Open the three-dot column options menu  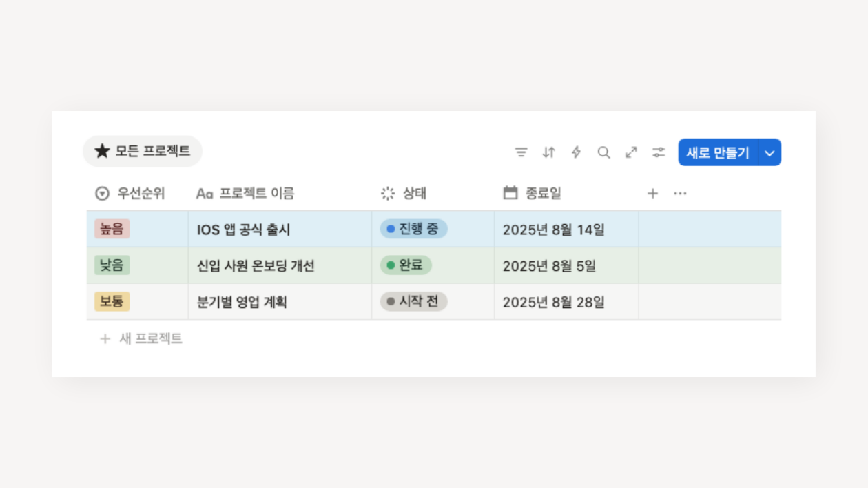coord(680,194)
